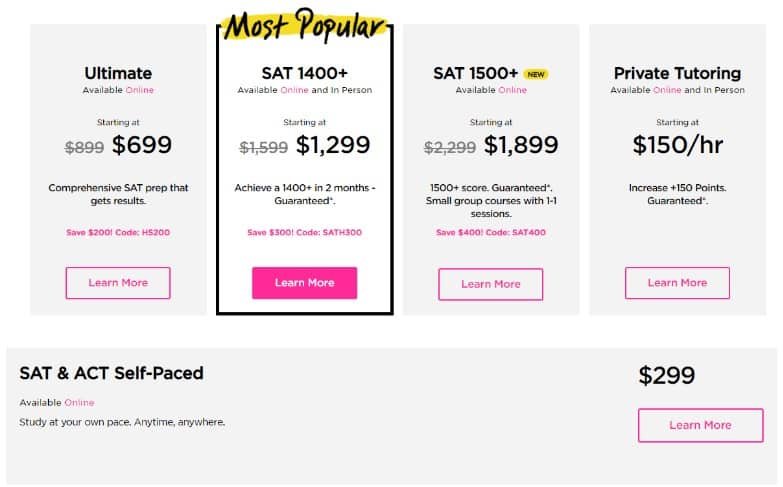Click the Most Popular highlight banner

(304, 28)
